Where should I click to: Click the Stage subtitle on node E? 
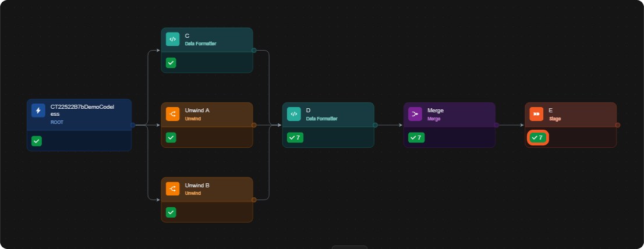pyautogui.click(x=555, y=119)
